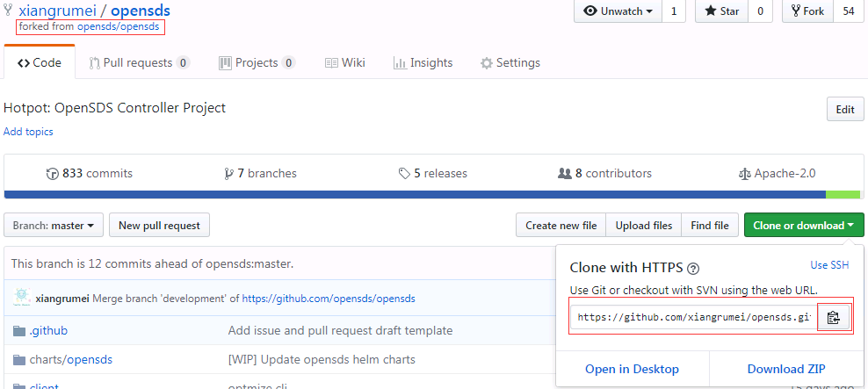Screen dimensions: 868x389
Task: Star the repository
Action: pos(722,11)
